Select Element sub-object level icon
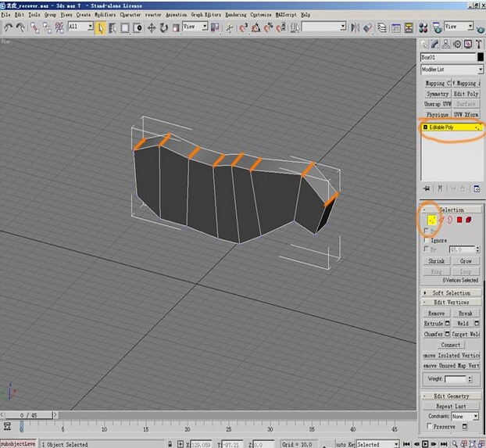This screenshot has width=486, height=448. point(469,220)
